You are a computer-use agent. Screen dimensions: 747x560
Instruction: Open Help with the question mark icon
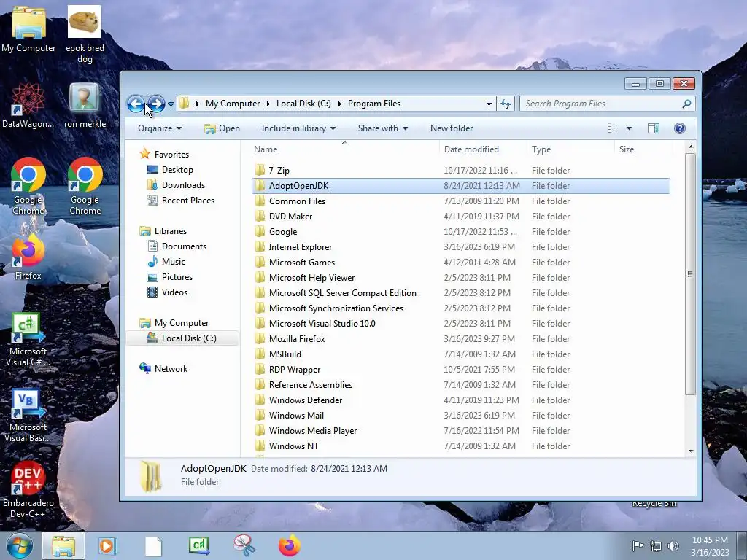pos(680,128)
